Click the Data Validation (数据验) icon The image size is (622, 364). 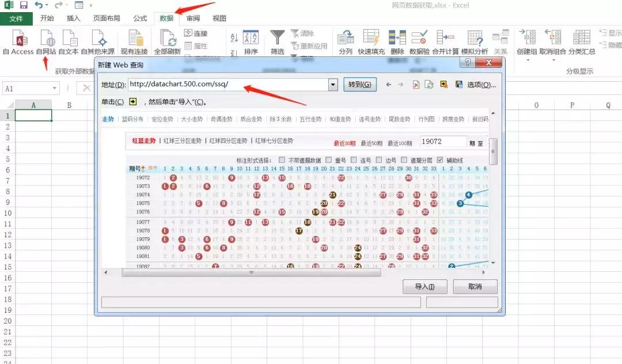[419, 37]
